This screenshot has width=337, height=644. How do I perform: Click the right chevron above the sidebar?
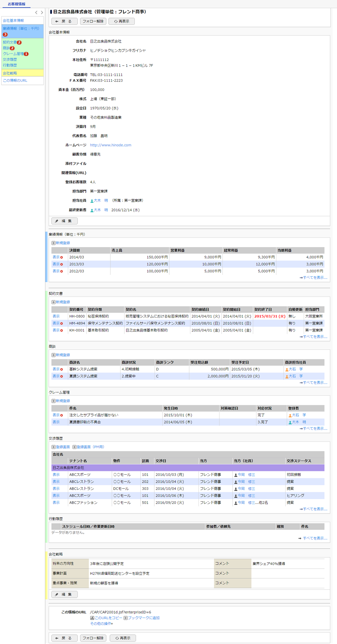tap(41, 13)
